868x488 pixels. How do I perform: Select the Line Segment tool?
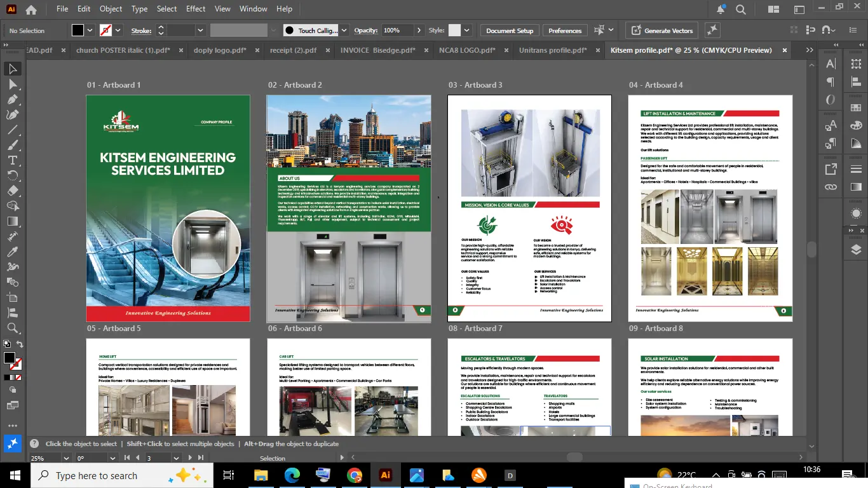[x=12, y=130]
